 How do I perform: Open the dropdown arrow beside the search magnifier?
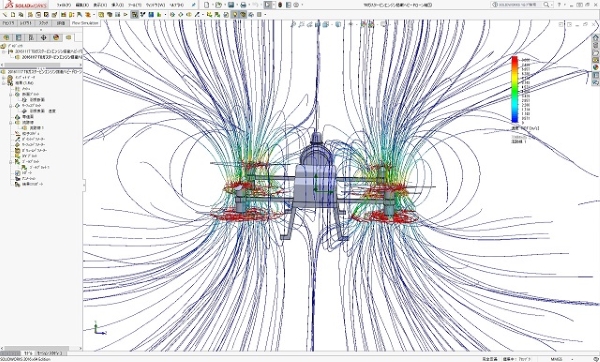coord(552,5)
